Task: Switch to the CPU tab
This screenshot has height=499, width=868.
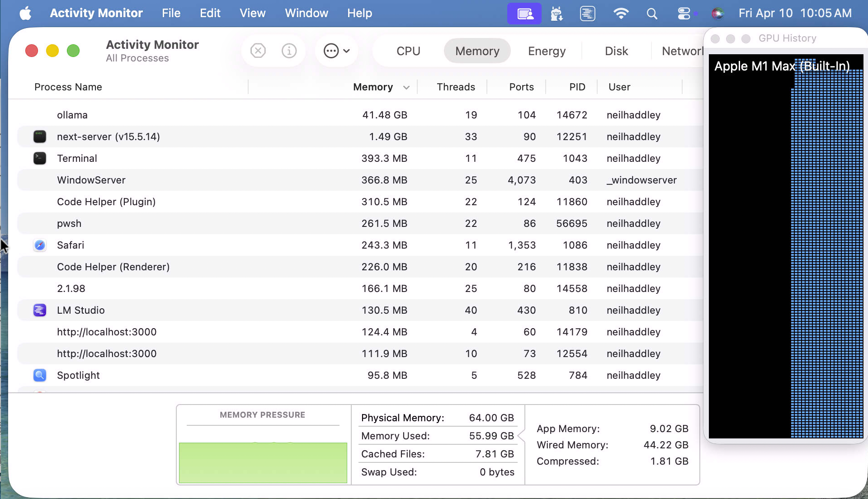Action: pos(407,51)
